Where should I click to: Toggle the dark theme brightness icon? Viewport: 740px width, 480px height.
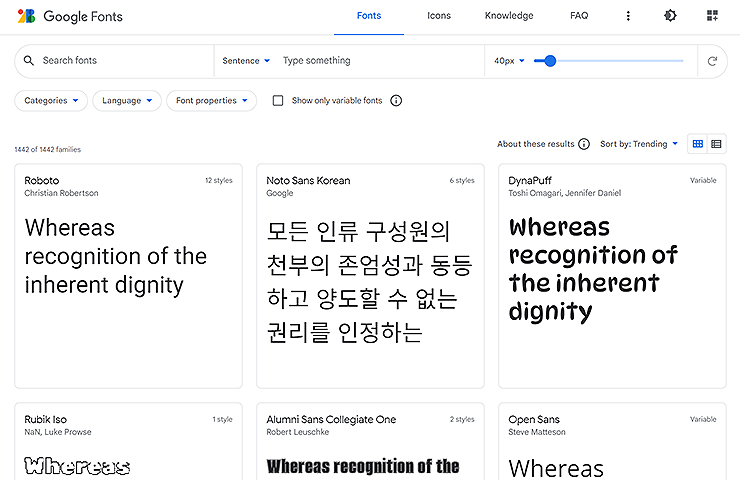point(670,16)
